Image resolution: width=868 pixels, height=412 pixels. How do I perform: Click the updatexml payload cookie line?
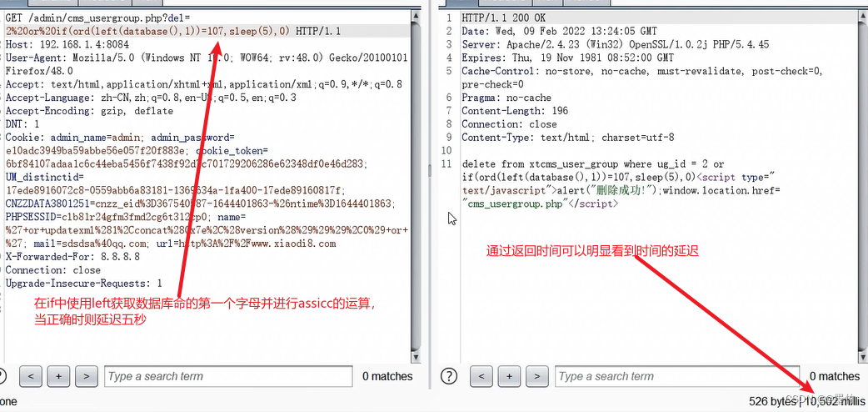tap(207, 230)
